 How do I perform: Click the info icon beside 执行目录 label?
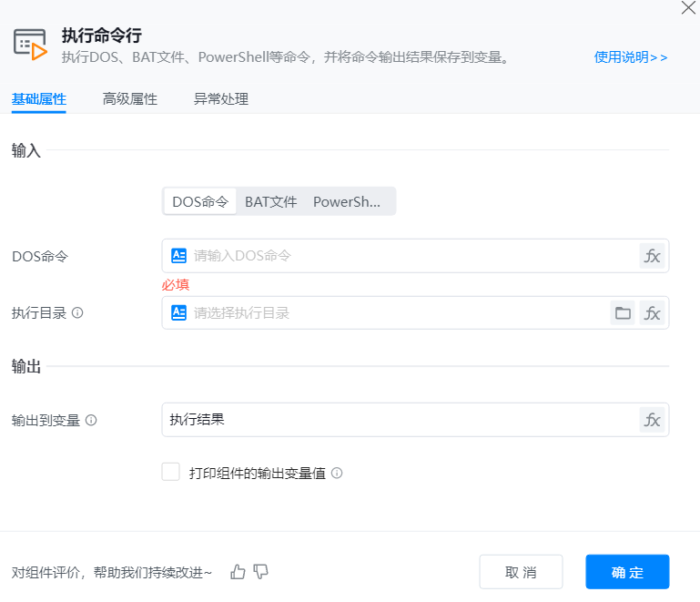(77, 312)
